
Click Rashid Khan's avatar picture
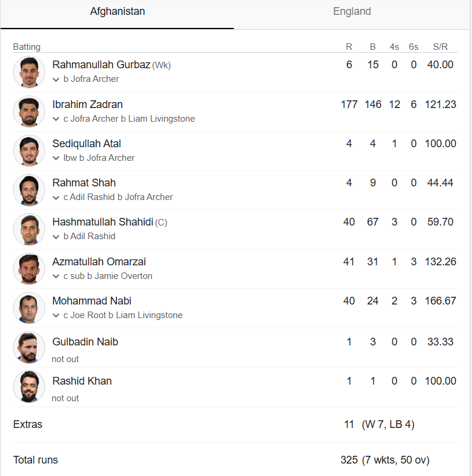[29, 387]
